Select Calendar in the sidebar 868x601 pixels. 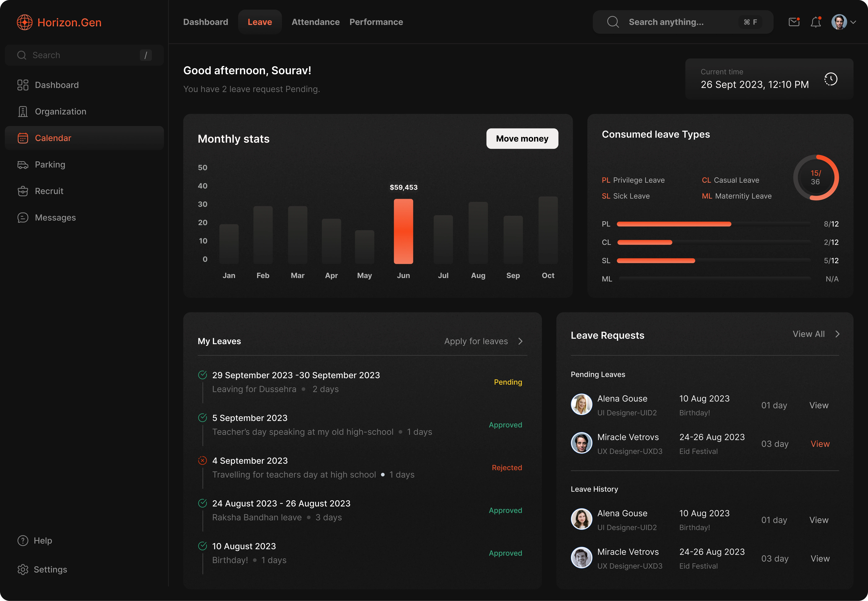coord(84,138)
